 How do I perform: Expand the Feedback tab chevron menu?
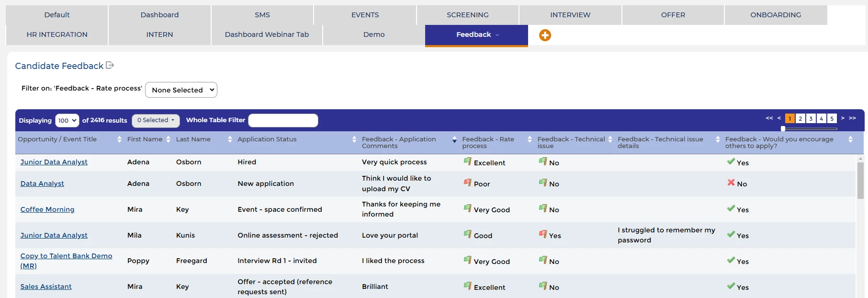[x=497, y=35]
